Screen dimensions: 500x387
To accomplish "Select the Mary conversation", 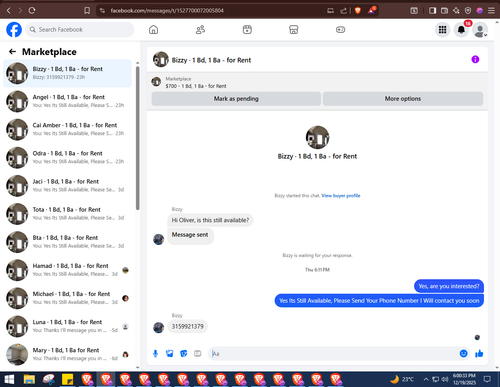I will tap(67, 354).
